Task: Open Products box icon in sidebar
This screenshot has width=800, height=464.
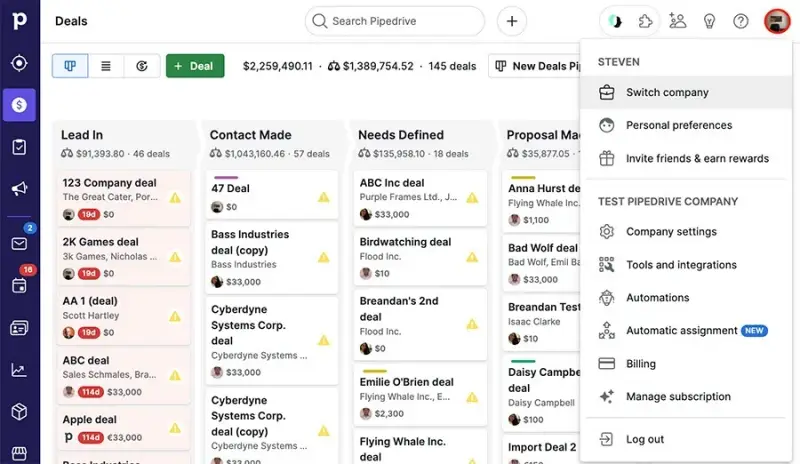Action: tap(19, 411)
